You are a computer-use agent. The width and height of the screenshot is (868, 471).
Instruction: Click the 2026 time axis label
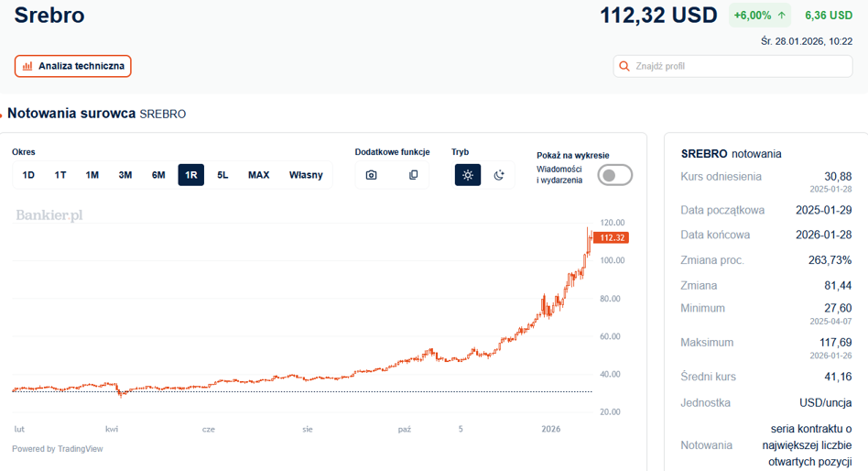(551, 429)
